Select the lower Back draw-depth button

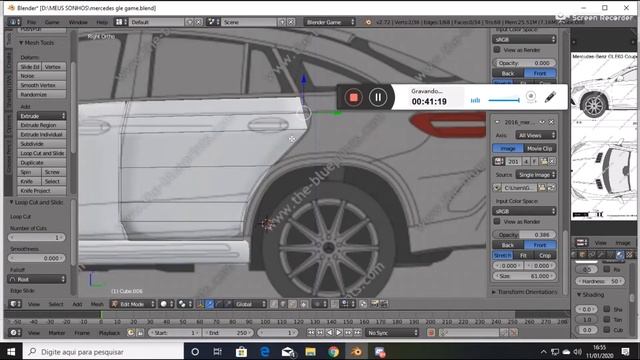click(x=508, y=245)
